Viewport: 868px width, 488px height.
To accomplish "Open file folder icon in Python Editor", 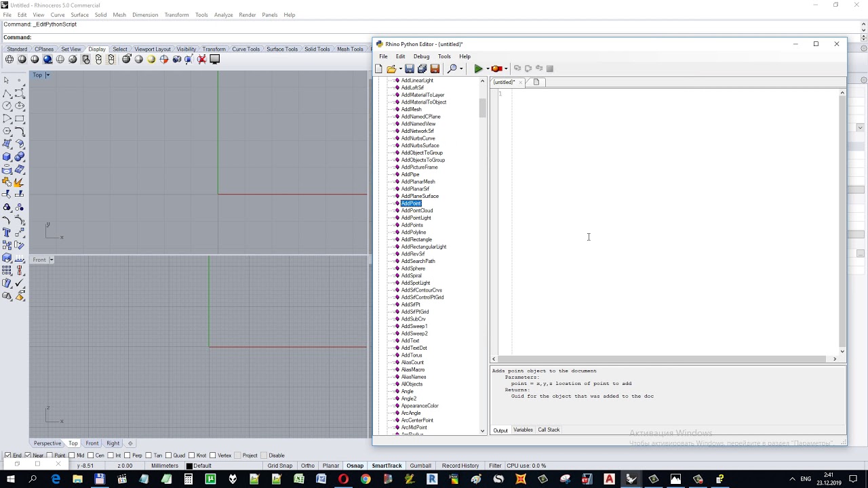I will (391, 68).
